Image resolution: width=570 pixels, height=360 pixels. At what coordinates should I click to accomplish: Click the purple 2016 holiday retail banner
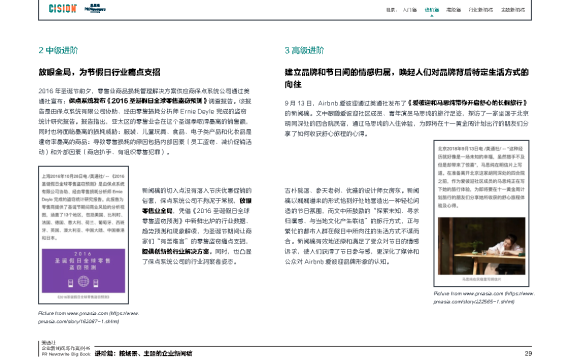coord(83,271)
